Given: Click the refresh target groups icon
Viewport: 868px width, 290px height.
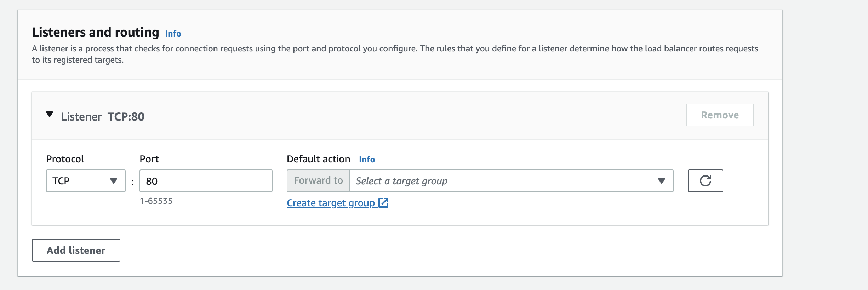Looking at the screenshot, I should tap(705, 181).
